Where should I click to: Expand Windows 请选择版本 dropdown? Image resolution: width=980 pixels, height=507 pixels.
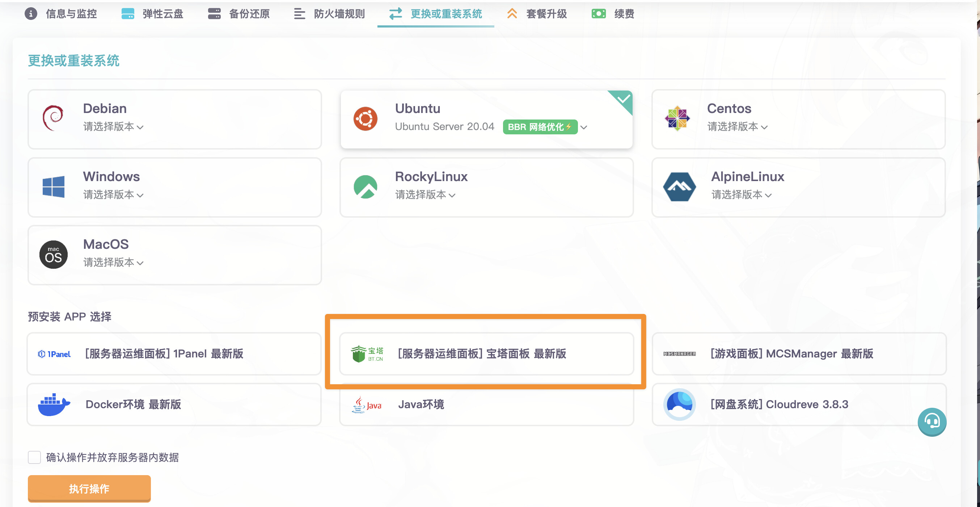(x=113, y=194)
